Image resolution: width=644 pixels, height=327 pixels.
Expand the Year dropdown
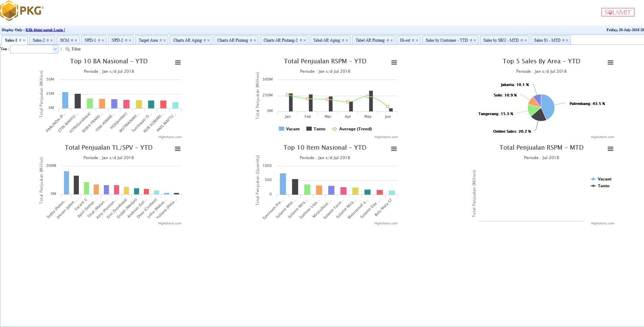[55, 49]
